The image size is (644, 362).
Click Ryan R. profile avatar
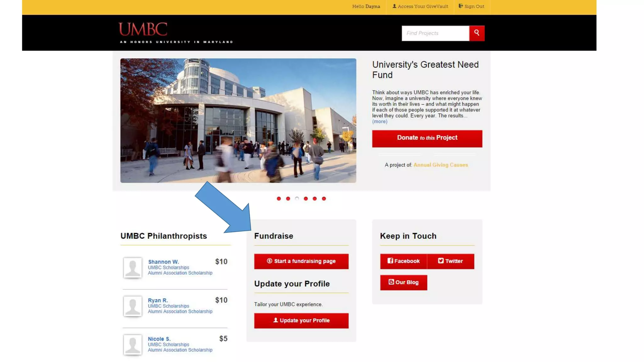pos(132,306)
